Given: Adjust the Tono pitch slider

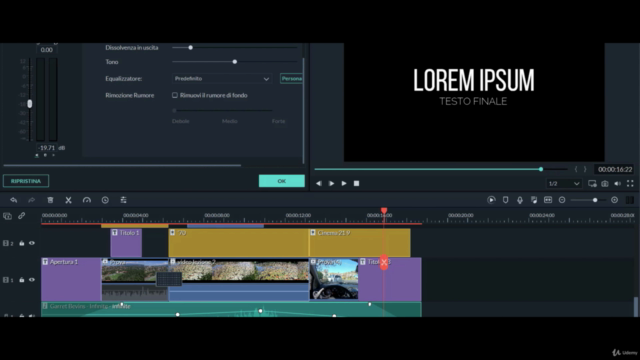Looking at the screenshot, I should click(235, 62).
